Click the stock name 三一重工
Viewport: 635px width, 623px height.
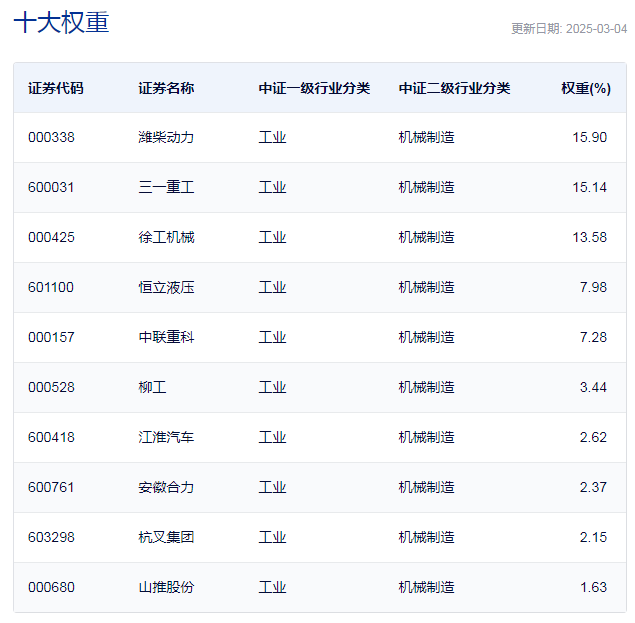click(x=166, y=188)
